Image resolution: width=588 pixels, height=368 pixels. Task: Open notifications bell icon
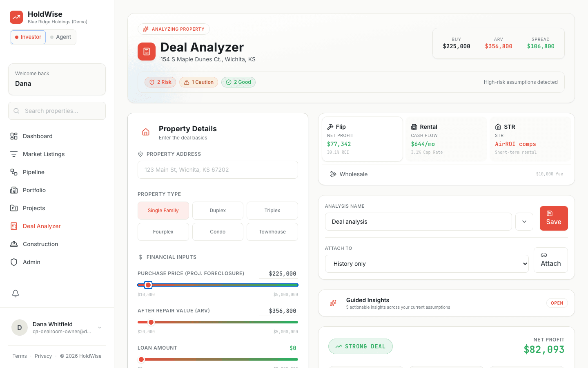tap(16, 293)
